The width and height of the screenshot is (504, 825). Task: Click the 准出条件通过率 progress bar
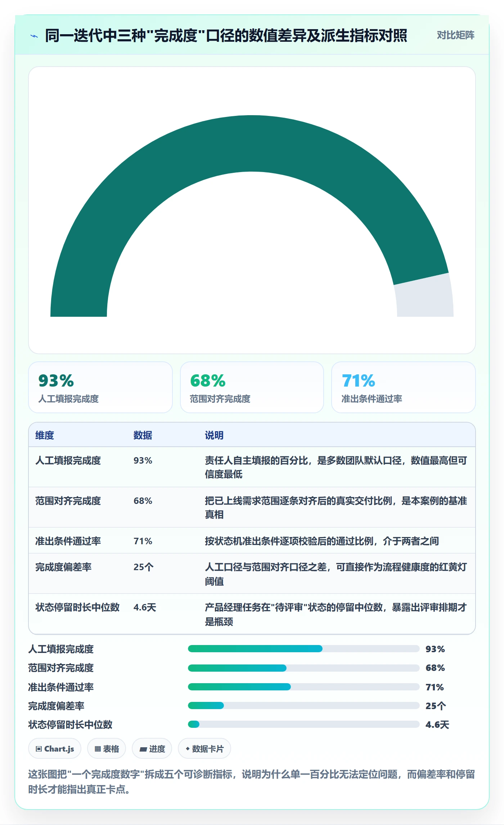point(303,687)
